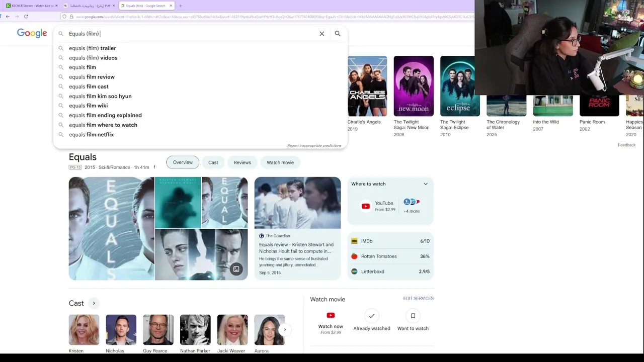Choose suggestion "equals film wiki"

89,106
